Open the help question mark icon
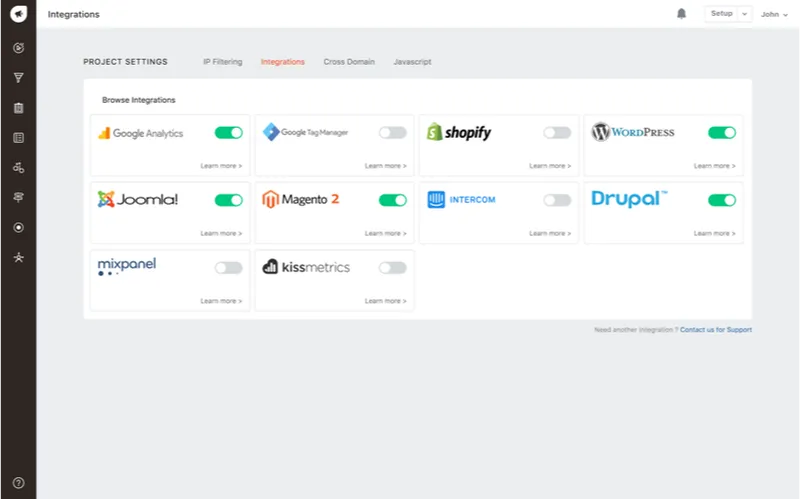The width and height of the screenshot is (800, 499). 18,483
